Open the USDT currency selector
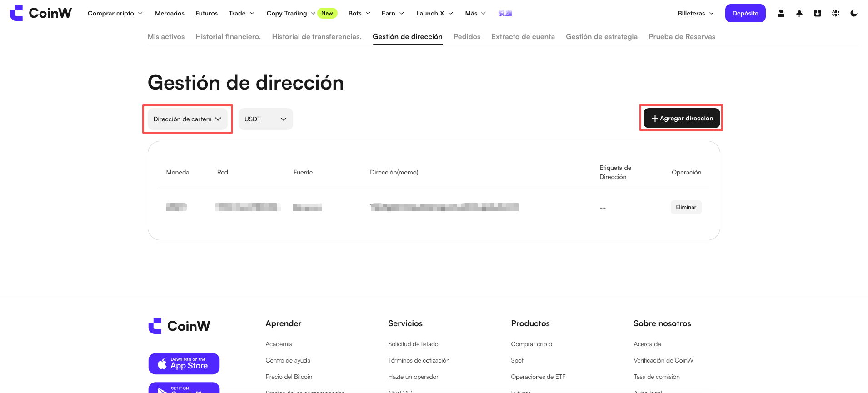 [266, 119]
